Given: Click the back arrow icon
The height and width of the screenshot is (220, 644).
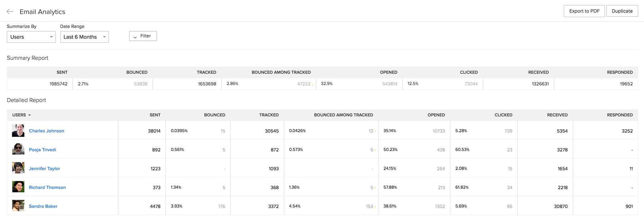Looking at the screenshot, I should coord(10,11).
